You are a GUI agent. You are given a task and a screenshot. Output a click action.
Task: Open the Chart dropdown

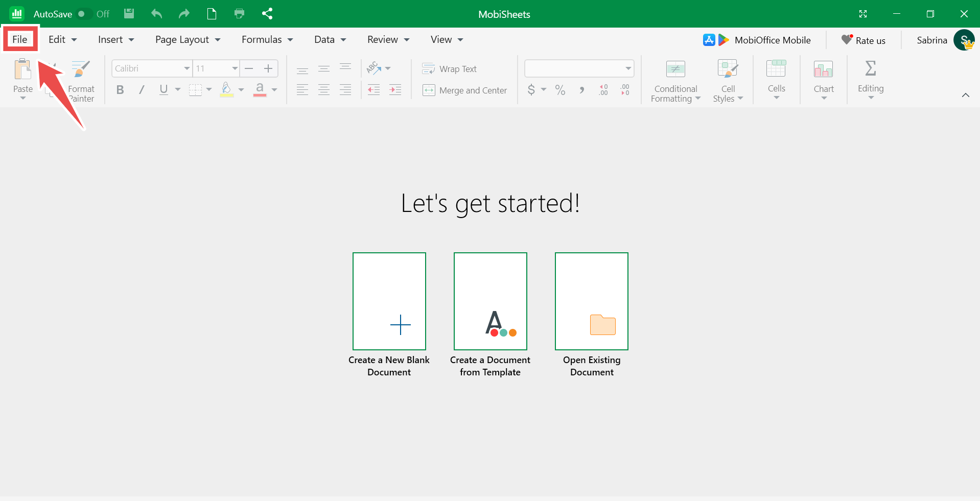point(824,80)
